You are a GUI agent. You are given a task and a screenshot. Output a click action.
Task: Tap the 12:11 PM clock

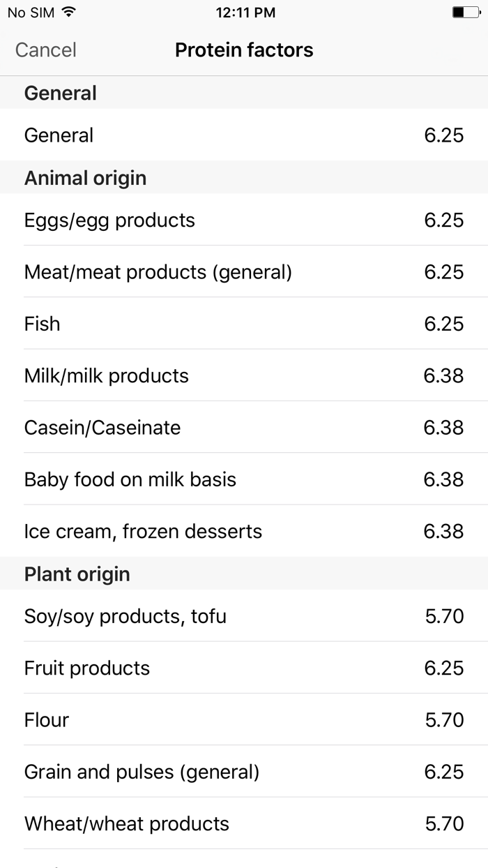pos(245,13)
